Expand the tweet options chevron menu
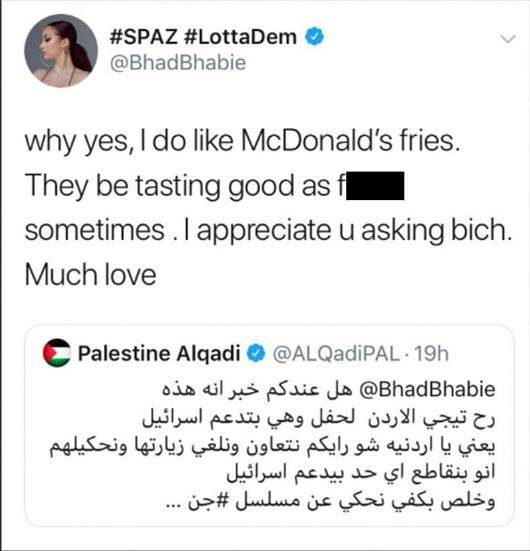The image size is (530, 551). [508, 38]
